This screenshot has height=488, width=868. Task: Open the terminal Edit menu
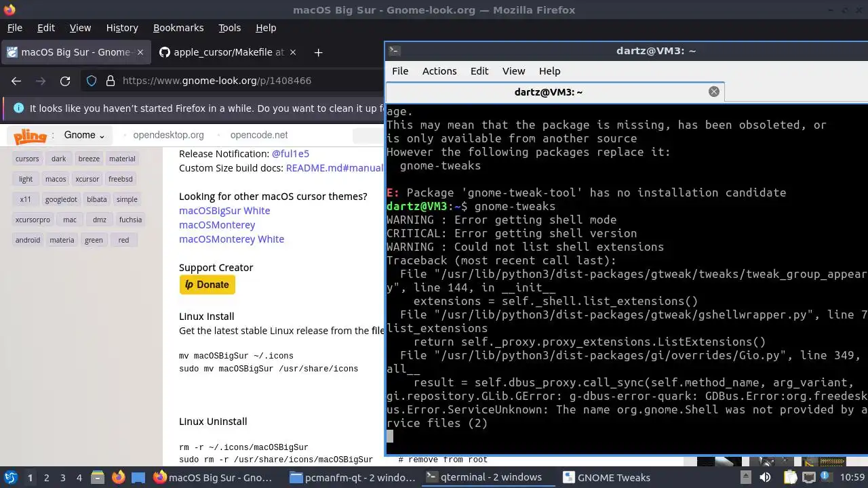(x=479, y=71)
